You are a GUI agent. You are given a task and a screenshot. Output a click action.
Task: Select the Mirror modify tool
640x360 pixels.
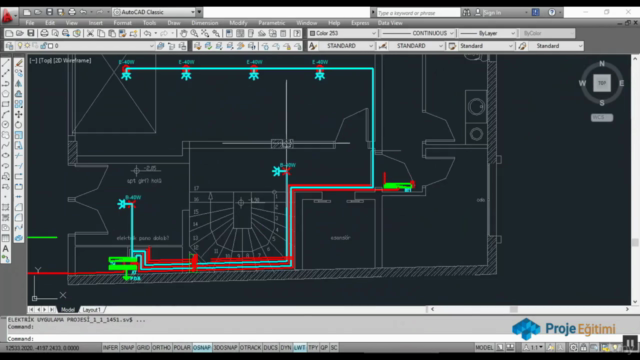[19, 84]
